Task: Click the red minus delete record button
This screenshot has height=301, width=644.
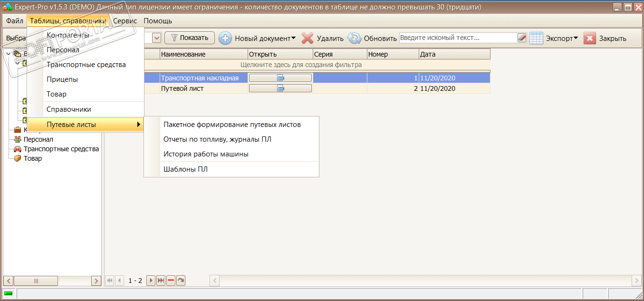Action: (171, 281)
